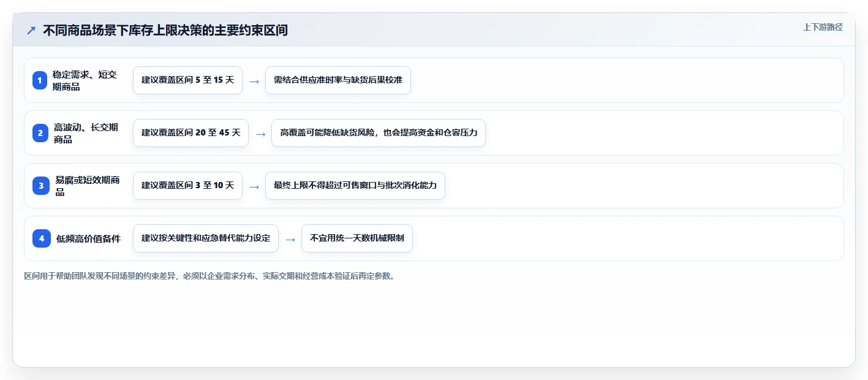Click 建议按关键性和应急替代能力设定 box
Viewport: 868px width, 380px height.
pyautogui.click(x=206, y=238)
